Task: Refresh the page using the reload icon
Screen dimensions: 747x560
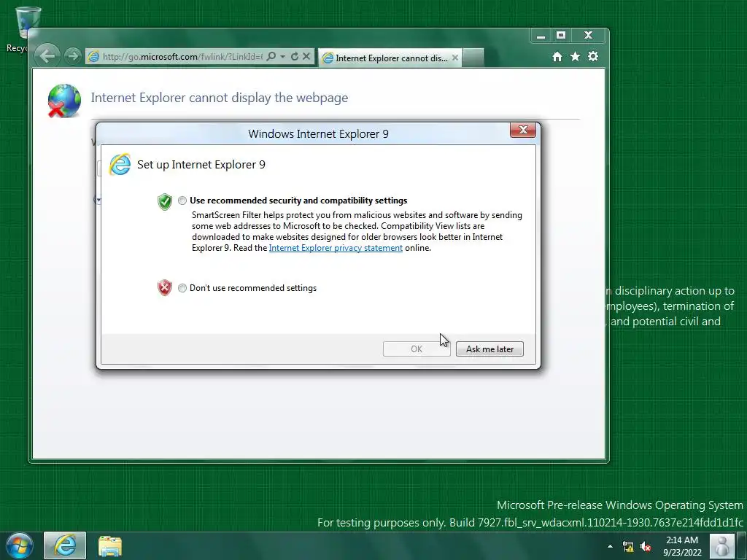Action: tap(295, 57)
